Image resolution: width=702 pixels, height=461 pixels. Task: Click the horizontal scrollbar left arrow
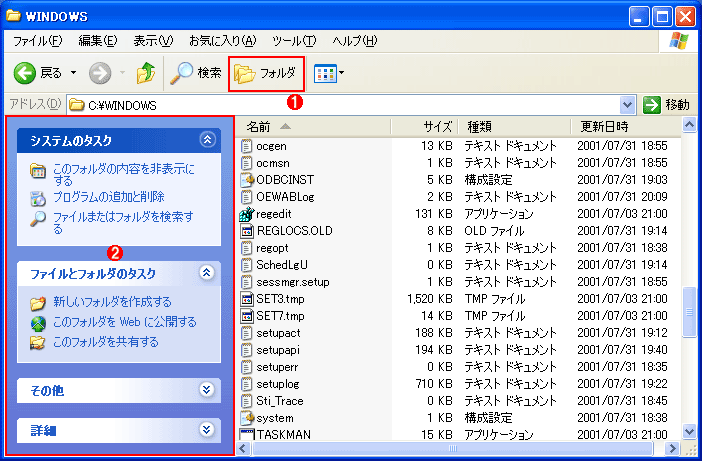pyautogui.click(x=243, y=448)
